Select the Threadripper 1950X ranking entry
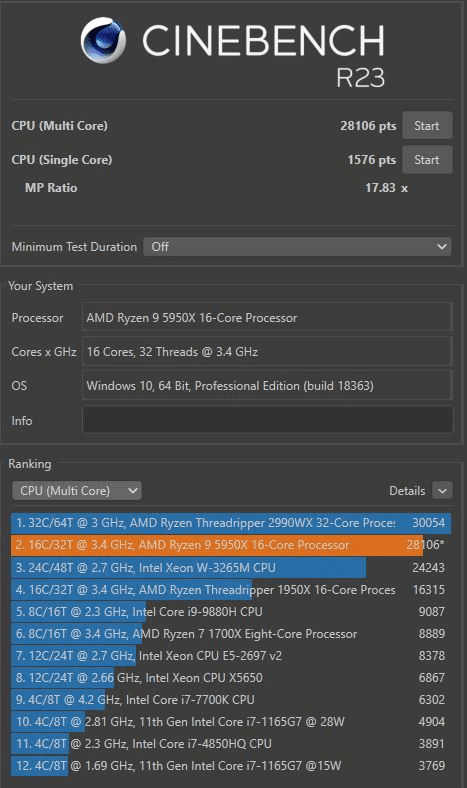The width and height of the screenshot is (467, 788). (x=231, y=589)
